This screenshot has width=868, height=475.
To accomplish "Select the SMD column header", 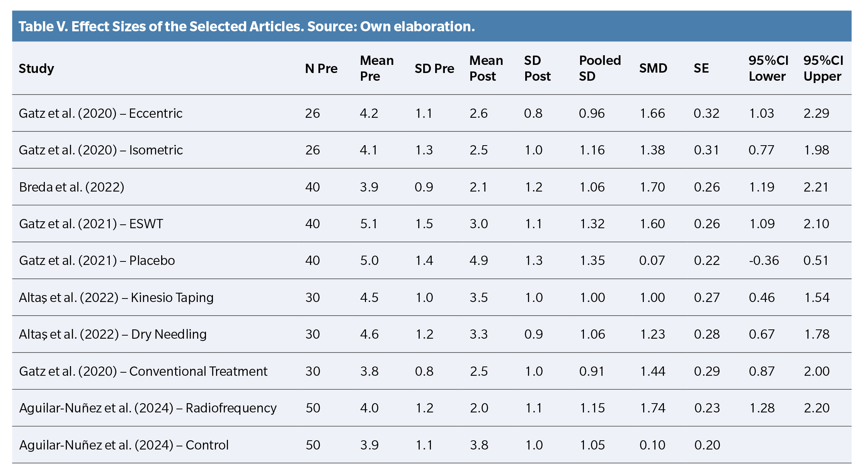I will [x=653, y=68].
